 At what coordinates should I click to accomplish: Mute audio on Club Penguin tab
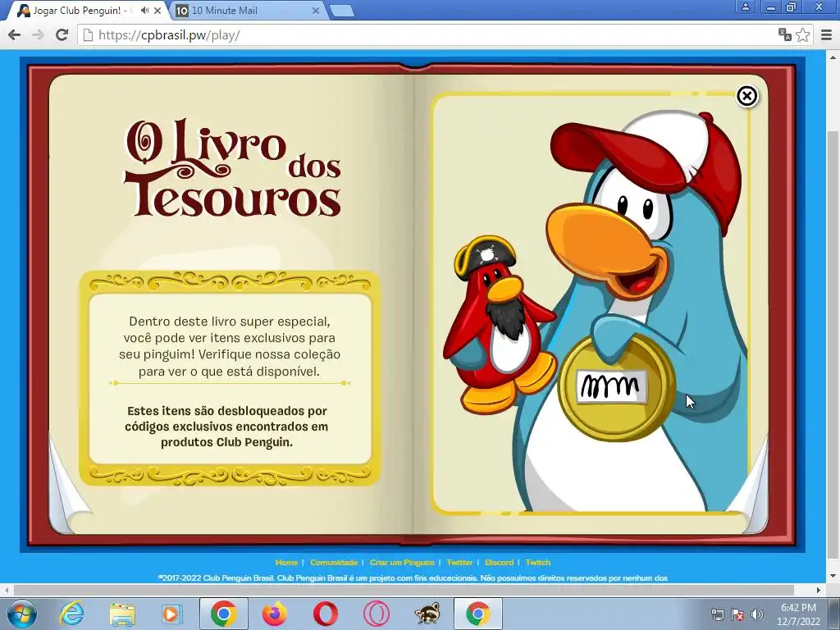pyautogui.click(x=144, y=10)
